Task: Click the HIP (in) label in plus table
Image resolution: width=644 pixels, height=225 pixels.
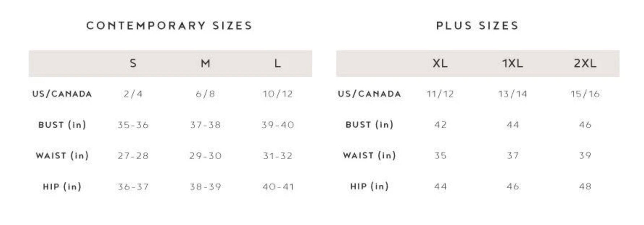Action: click(x=369, y=187)
